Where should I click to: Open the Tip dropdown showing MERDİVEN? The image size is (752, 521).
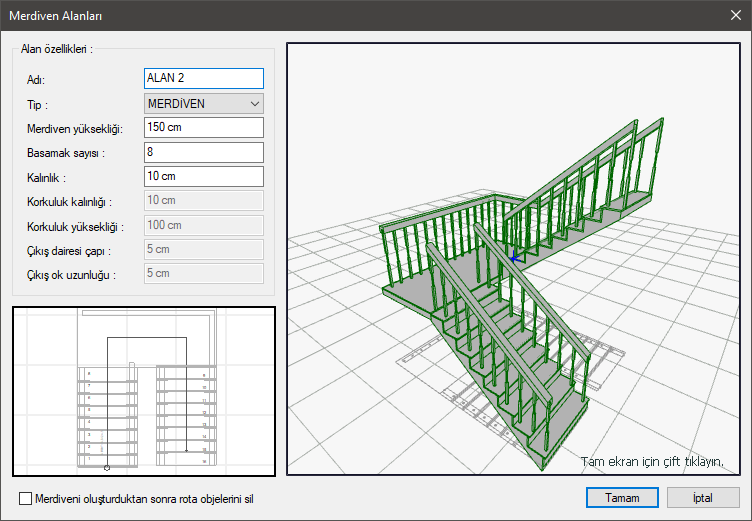click(x=203, y=103)
